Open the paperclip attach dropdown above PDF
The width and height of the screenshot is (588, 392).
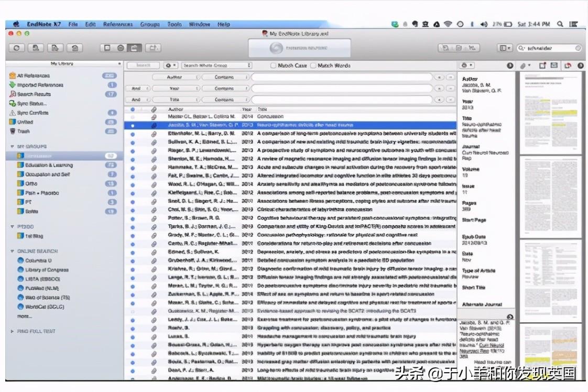point(525,66)
